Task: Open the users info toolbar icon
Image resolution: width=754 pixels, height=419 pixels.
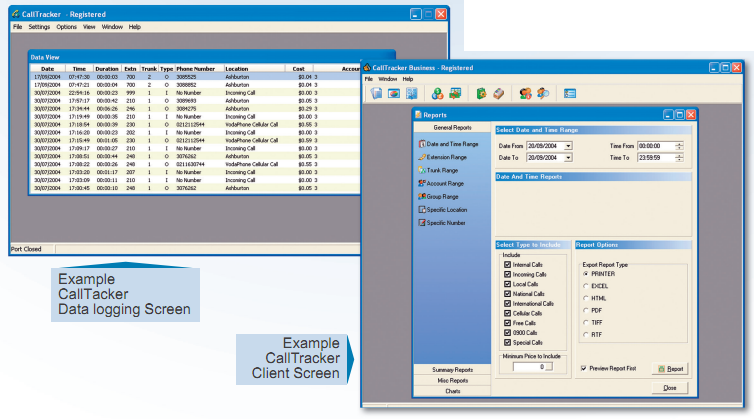Action: [525, 93]
